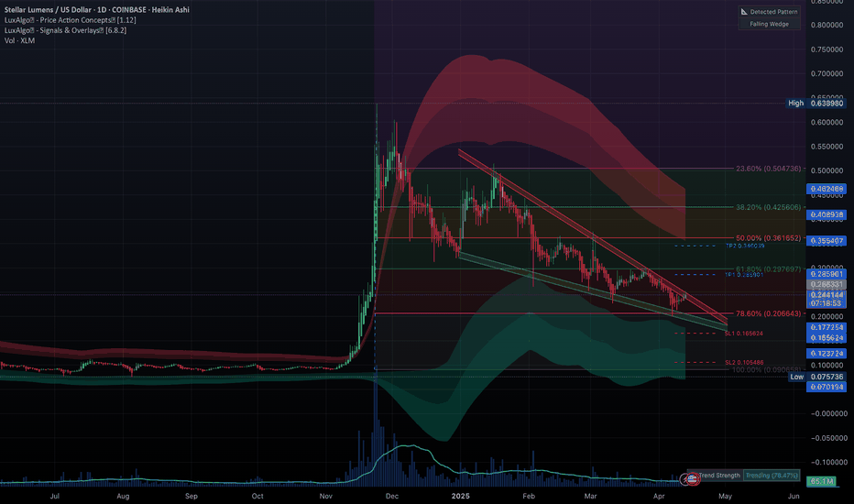Viewport: 854px width, 504px height.
Task: Click the 0.123724 blue price tag
Action: click(x=827, y=354)
